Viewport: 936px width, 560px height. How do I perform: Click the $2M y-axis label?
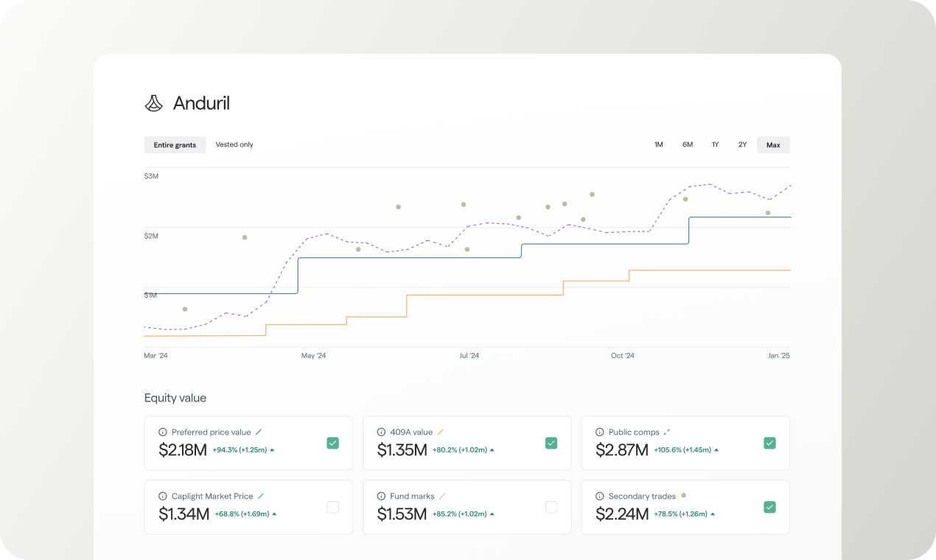(151, 236)
